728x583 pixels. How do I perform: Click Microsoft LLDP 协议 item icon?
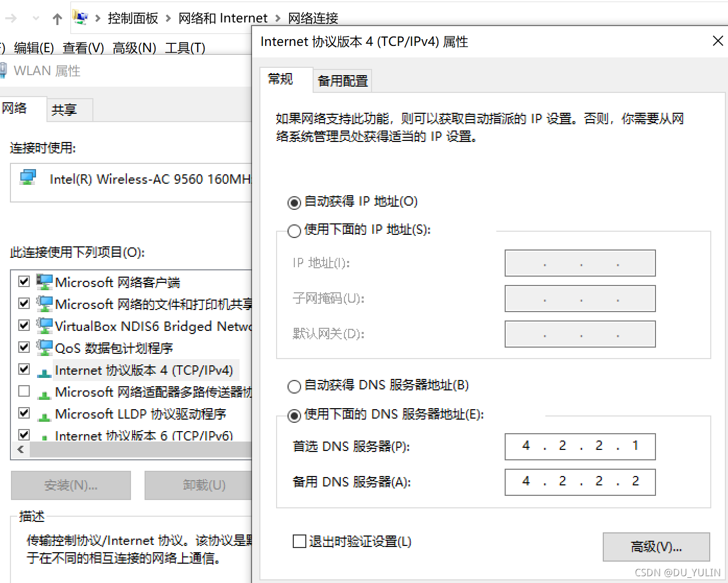pyautogui.click(x=44, y=417)
